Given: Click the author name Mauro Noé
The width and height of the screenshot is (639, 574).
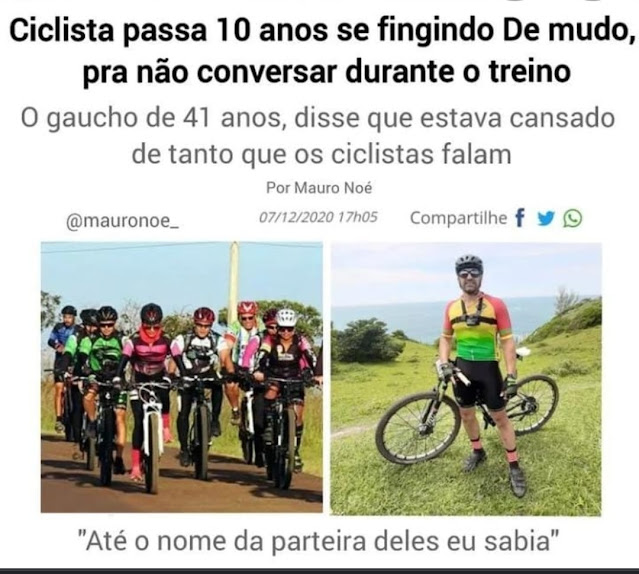Looking at the screenshot, I should click(333, 188).
